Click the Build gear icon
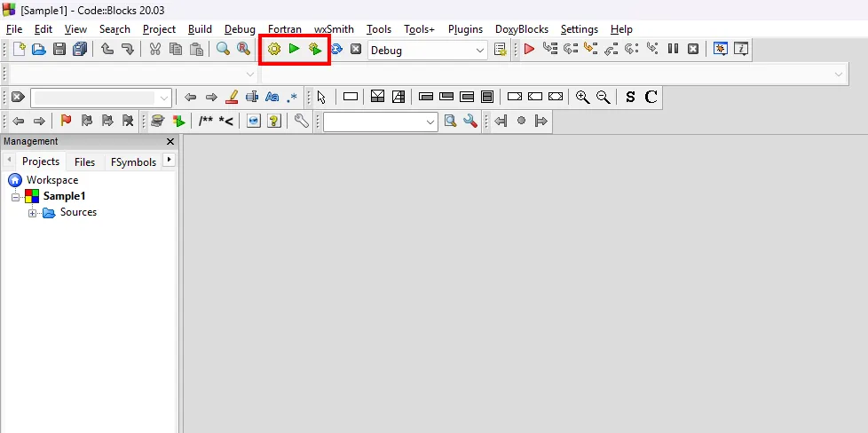The height and width of the screenshot is (433, 868). point(273,50)
